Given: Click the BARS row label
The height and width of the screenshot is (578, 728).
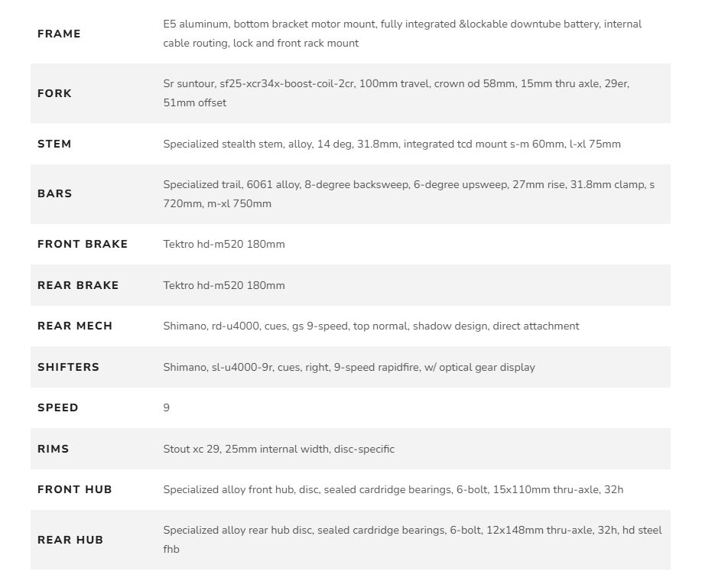Looking at the screenshot, I should tap(54, 194).
